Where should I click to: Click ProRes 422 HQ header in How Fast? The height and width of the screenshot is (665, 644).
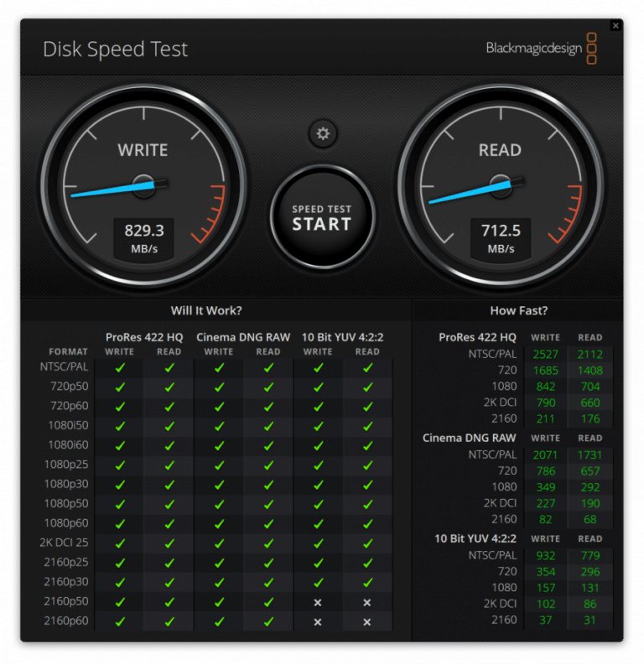pos(477,337)
